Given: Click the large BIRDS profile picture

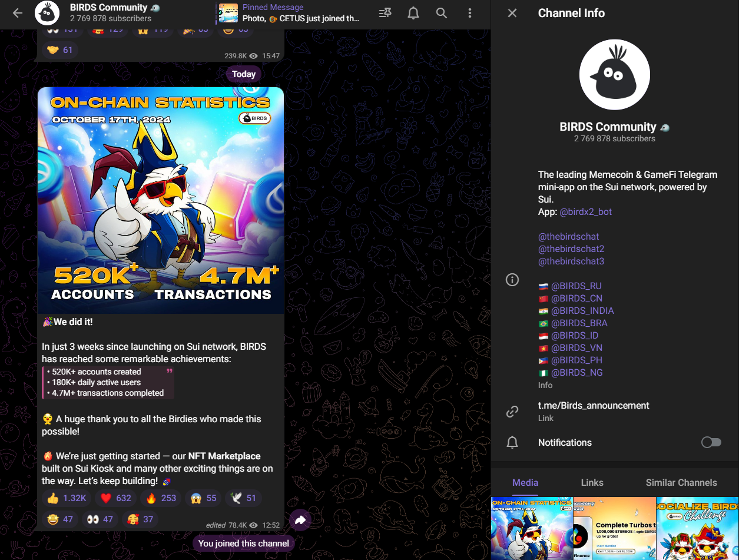Looking at the screenshot, I should (615, 75).
